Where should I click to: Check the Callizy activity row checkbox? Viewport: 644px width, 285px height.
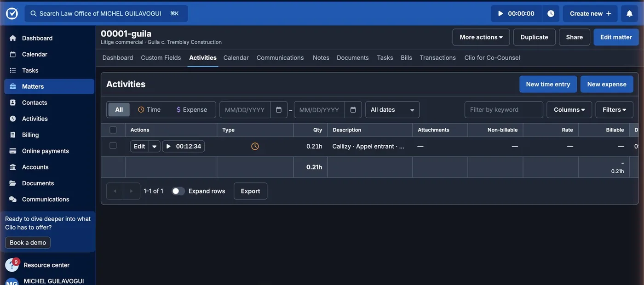[113, 146]
